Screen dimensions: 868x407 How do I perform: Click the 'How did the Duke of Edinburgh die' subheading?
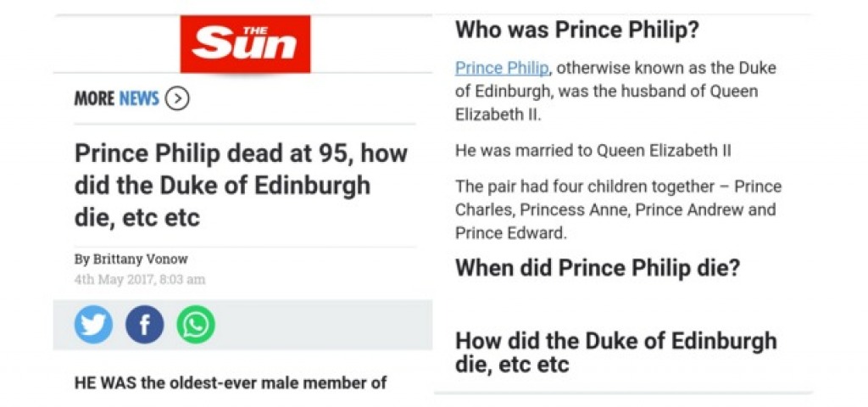[x=615, y=353]
